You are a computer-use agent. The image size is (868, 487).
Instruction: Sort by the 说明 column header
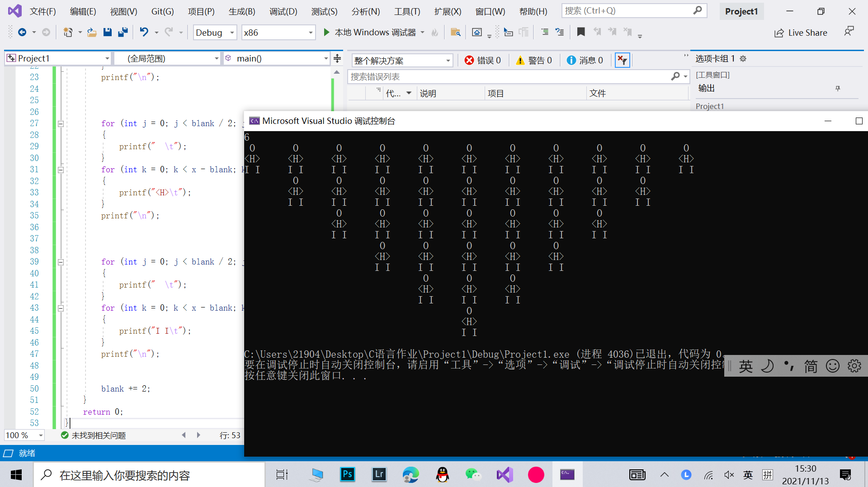[x=451, y=93]
